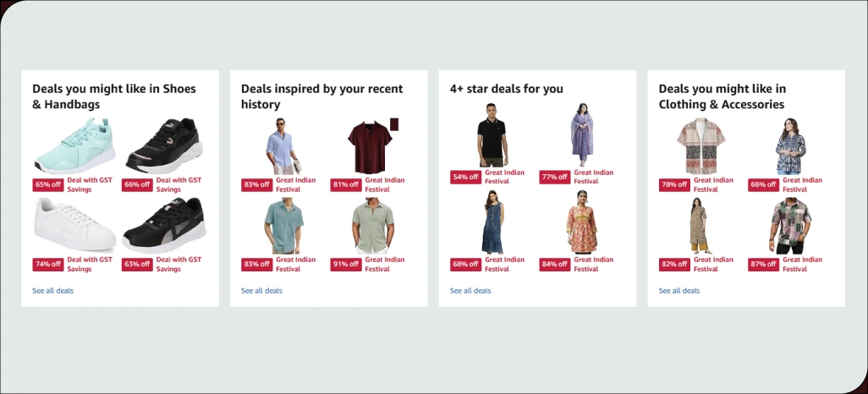This screenshot has height=394, width=868.
Task: Click the teal short-sleeve shirt image
Action: [x=284, y=226]
